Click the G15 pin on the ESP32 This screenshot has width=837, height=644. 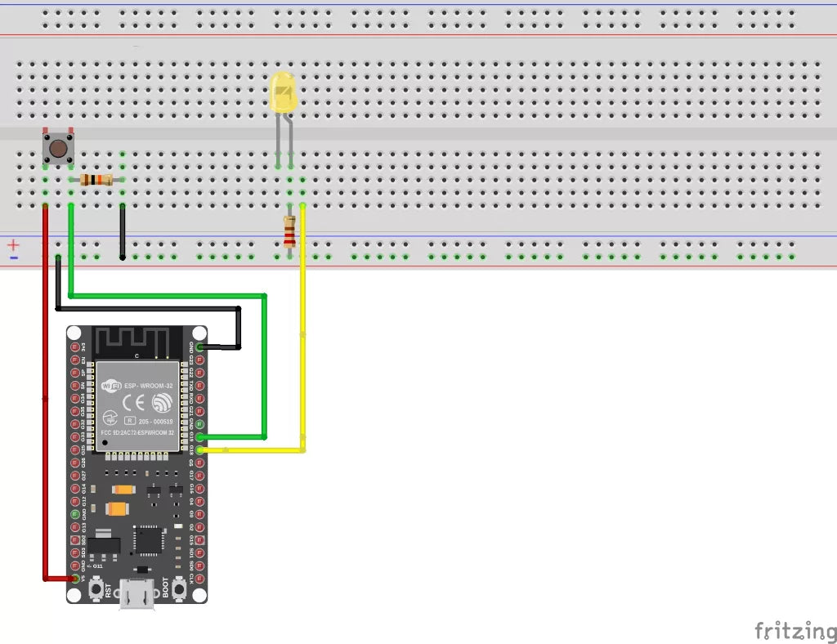tap(200, 540)
